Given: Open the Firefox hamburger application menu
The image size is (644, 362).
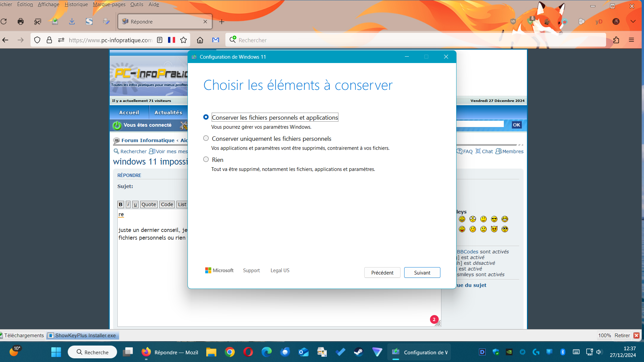Looking at the screenshot, I should [632, 40].
